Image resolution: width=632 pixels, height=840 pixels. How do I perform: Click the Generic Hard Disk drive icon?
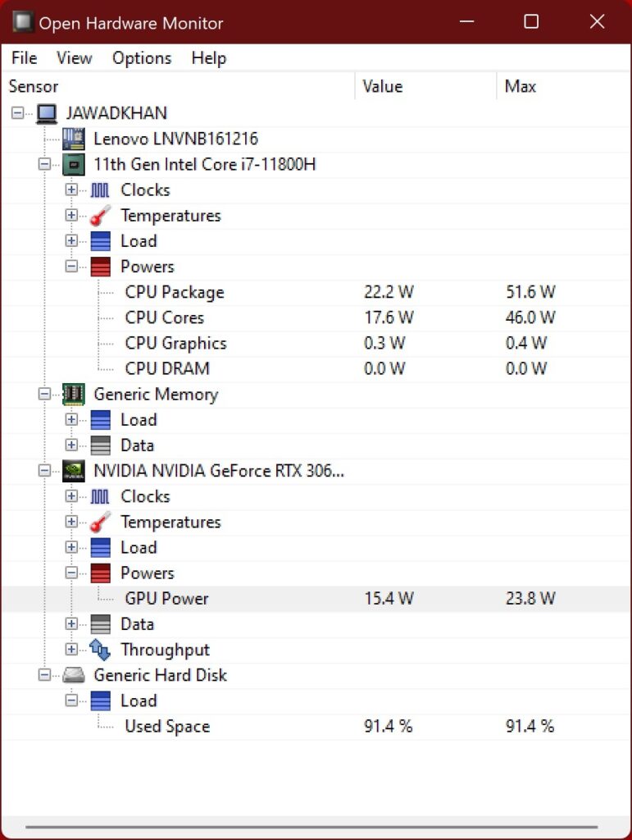click(x=73, y=675)
